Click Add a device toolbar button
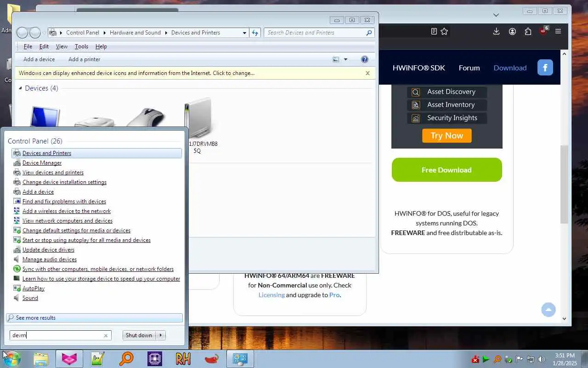The image size is (588, 368). point(39,59)
